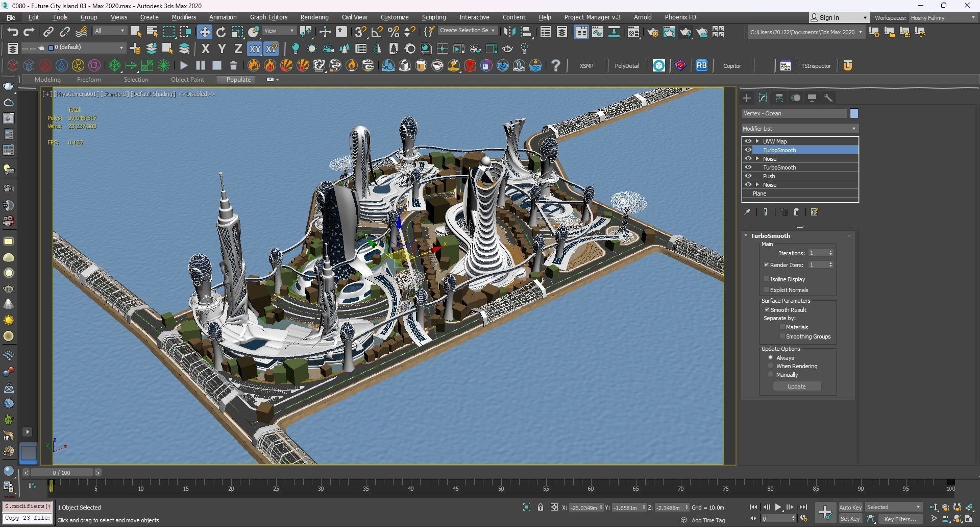Activate the Select and Rotate tool
Viewport: 980px width, 531px height.
click(x=220, y=32)
